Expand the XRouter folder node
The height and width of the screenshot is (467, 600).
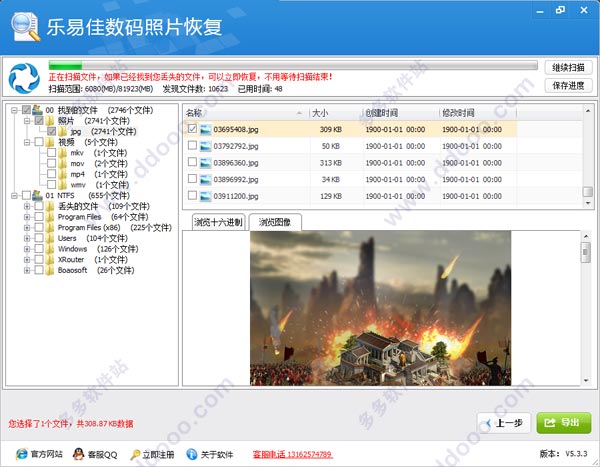click(x=27, y=260)
